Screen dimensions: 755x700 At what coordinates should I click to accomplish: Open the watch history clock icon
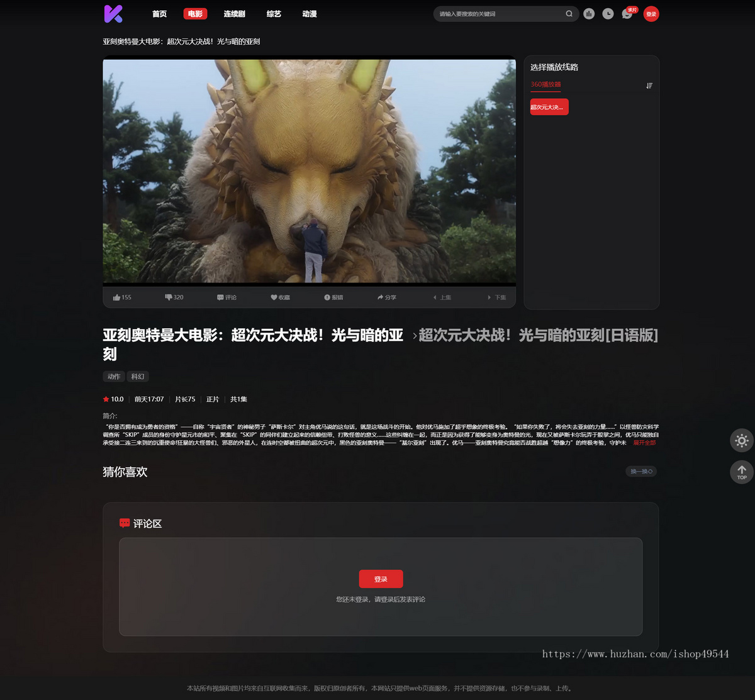(608, 14)
